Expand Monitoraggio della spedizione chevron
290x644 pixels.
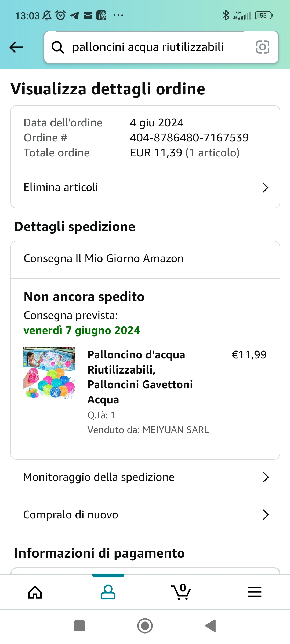[266, 477]
